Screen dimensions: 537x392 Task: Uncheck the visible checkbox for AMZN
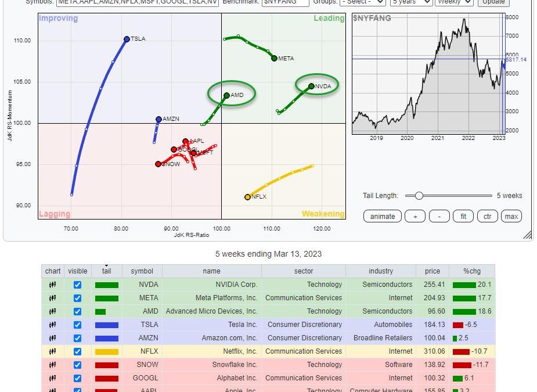point(77,338)
